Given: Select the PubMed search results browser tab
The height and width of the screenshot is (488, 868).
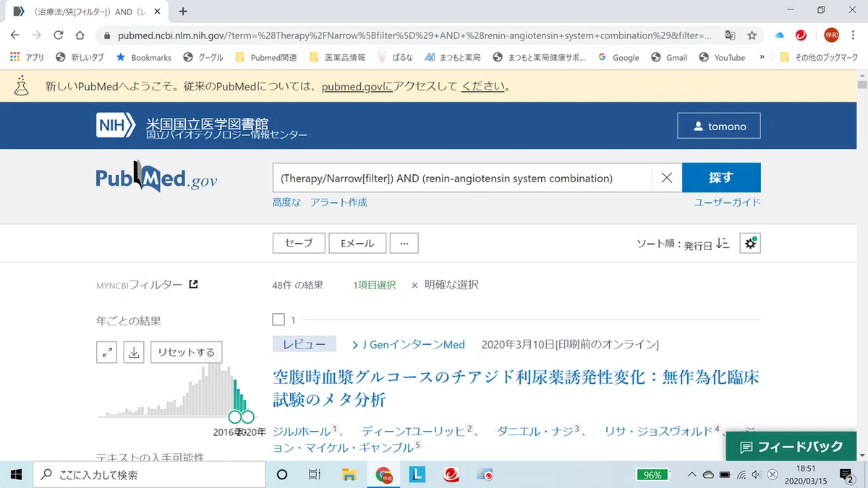Looking at the screenshot, I should (x=85, y=12).
